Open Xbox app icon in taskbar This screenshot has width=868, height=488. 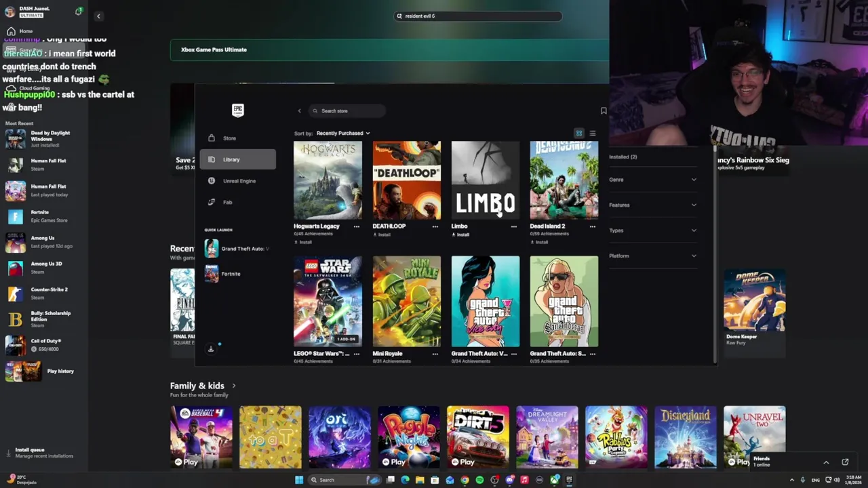[x=554, y=480]
